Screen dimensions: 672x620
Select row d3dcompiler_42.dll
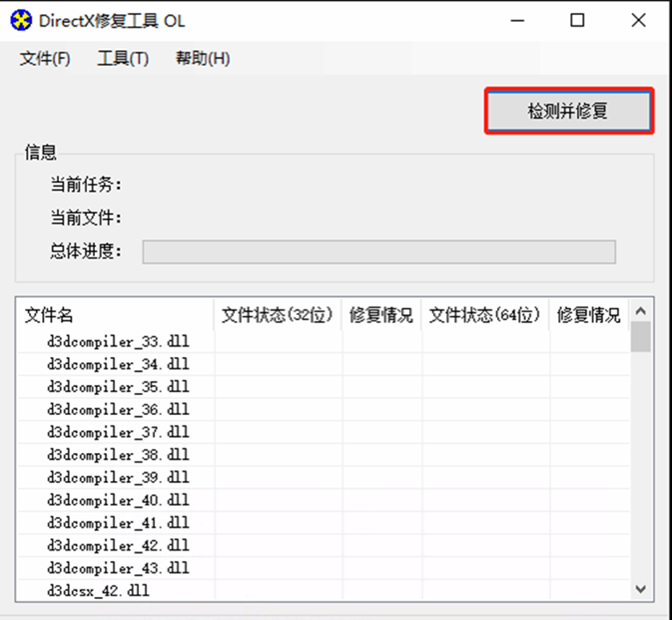pos(323,545)
